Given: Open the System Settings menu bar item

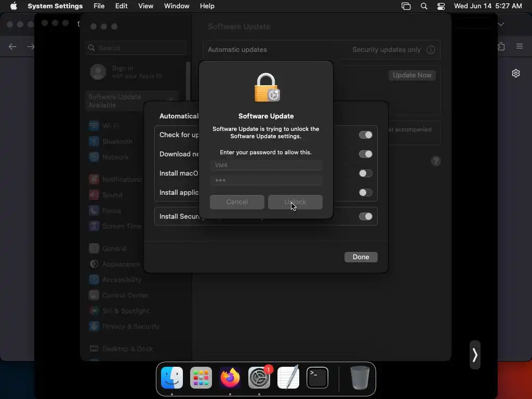Looking at the screenshot, I should [x=55, y=6].
